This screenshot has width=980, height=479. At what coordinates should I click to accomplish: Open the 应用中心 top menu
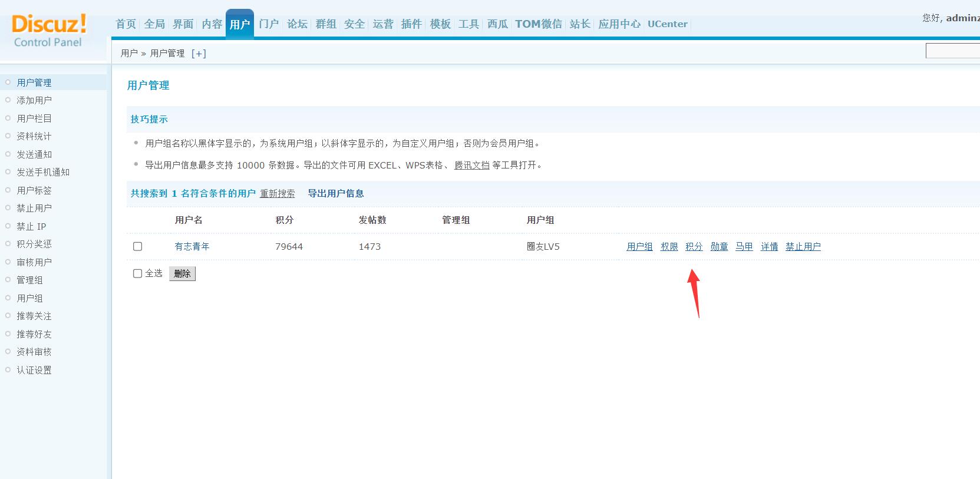[619, 24]
